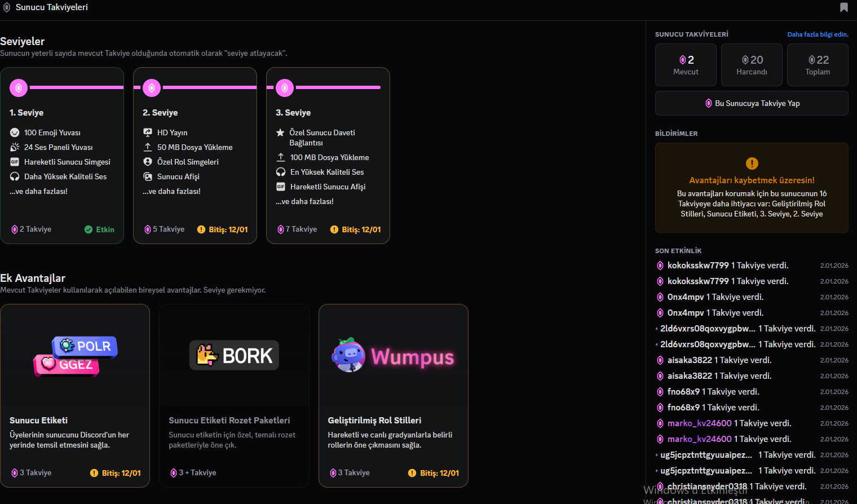Click the Son Etkinlik section label
The width and height of the screenshot is (857, 504).
pyautogui.click(x=678, y=251)
